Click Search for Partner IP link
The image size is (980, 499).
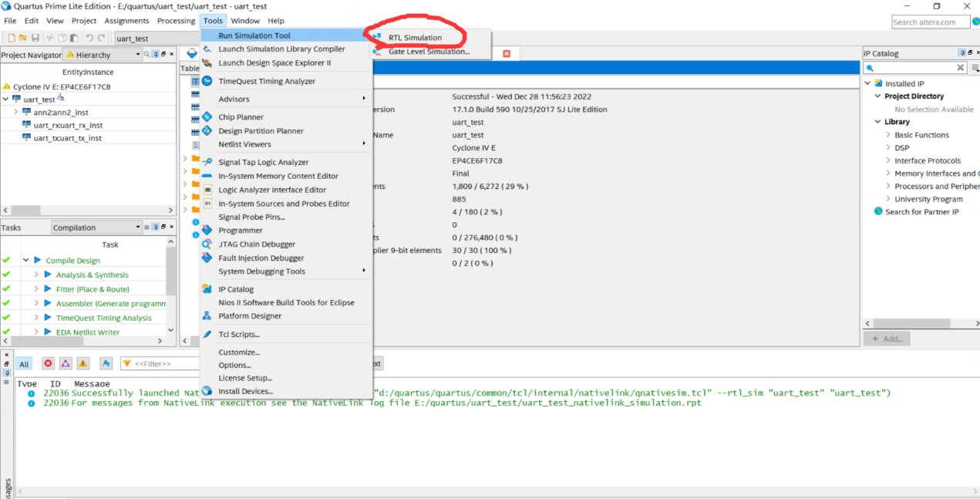coord(921,212)
